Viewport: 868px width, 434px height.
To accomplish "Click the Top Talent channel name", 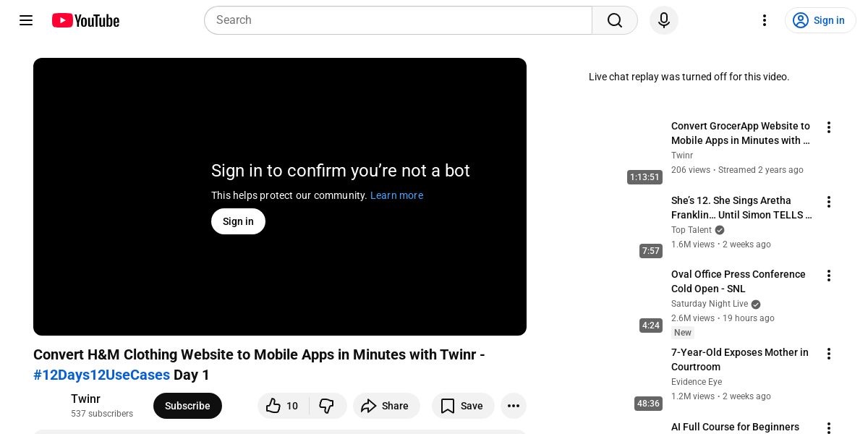I will pos(692,230).
